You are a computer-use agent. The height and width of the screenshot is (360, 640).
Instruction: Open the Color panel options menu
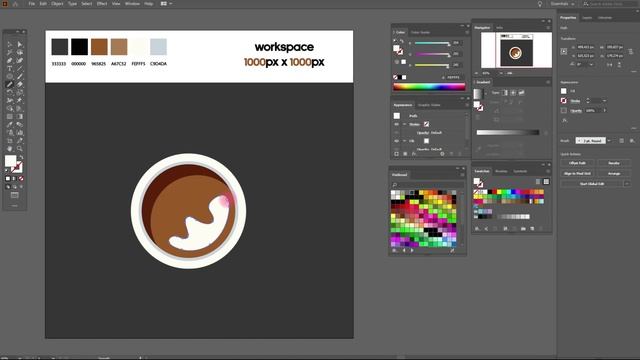pyautogui.click(x=467, y=32)
